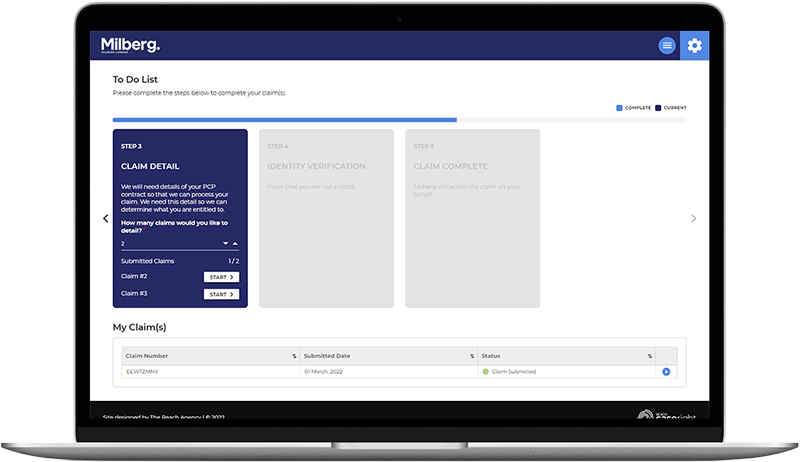Viewport: 800px width, 462px height.
Task: Click the green Claim Submitted status dot
Action: 486,371
